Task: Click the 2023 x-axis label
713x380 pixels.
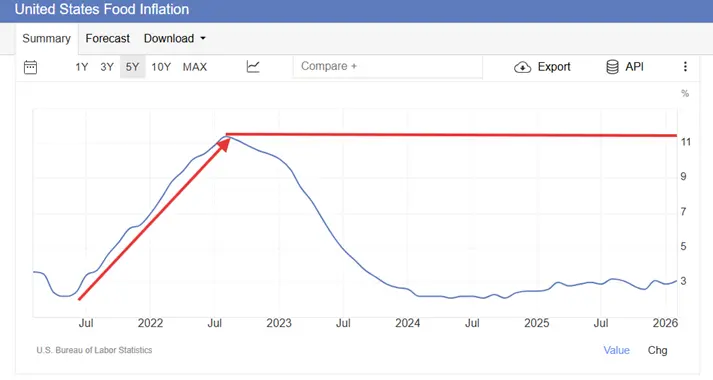Action: coord(279,323)
